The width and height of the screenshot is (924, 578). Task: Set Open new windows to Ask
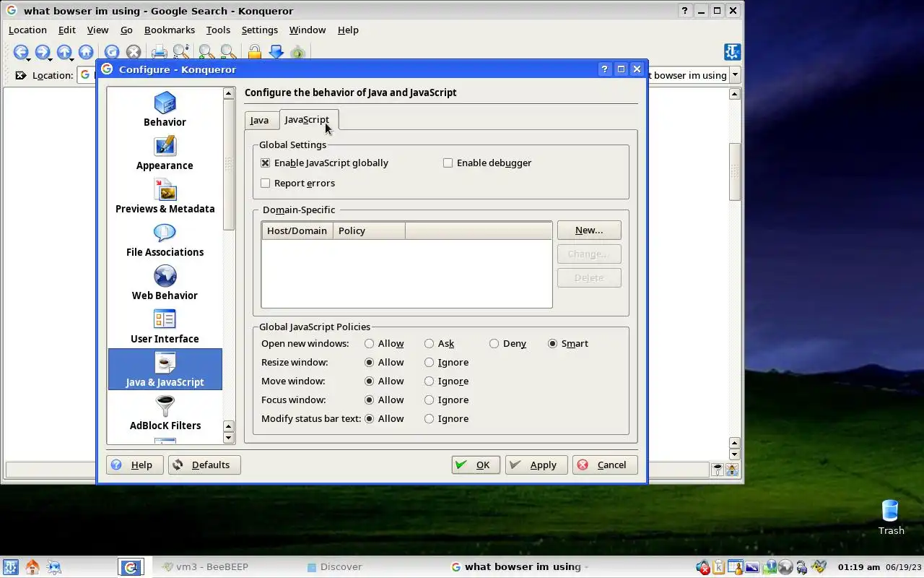tap(429, 344)
